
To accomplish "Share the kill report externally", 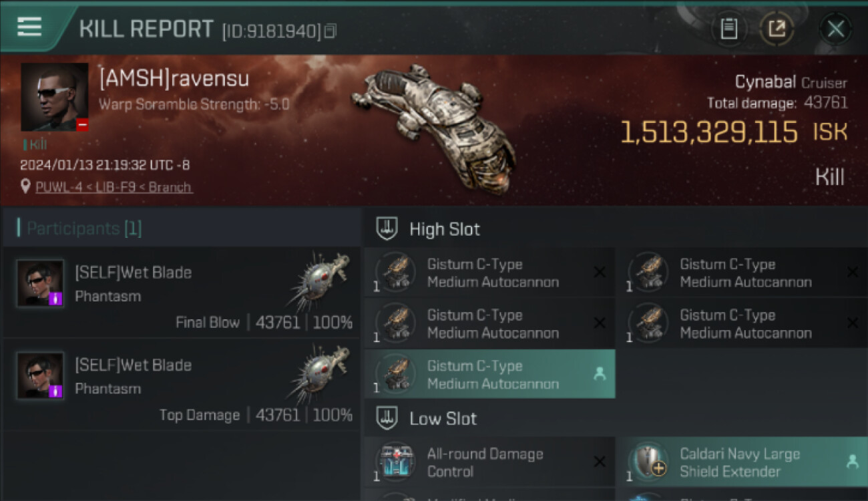I will 777,29.
